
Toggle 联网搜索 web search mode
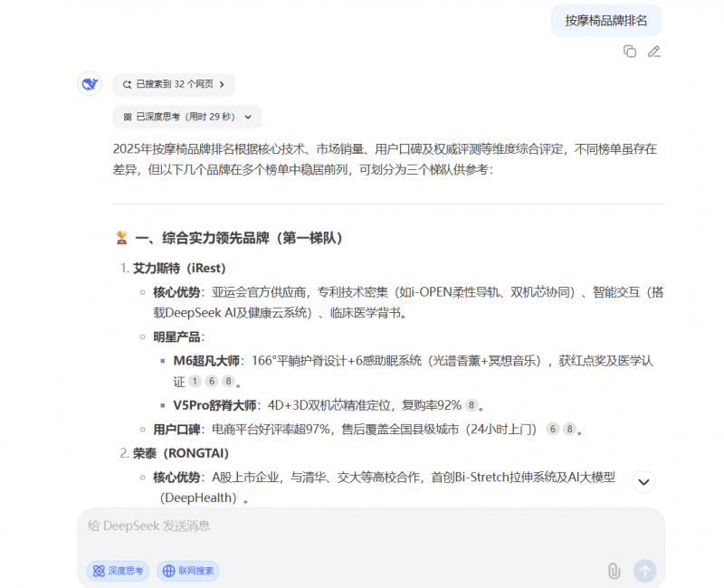187,571
